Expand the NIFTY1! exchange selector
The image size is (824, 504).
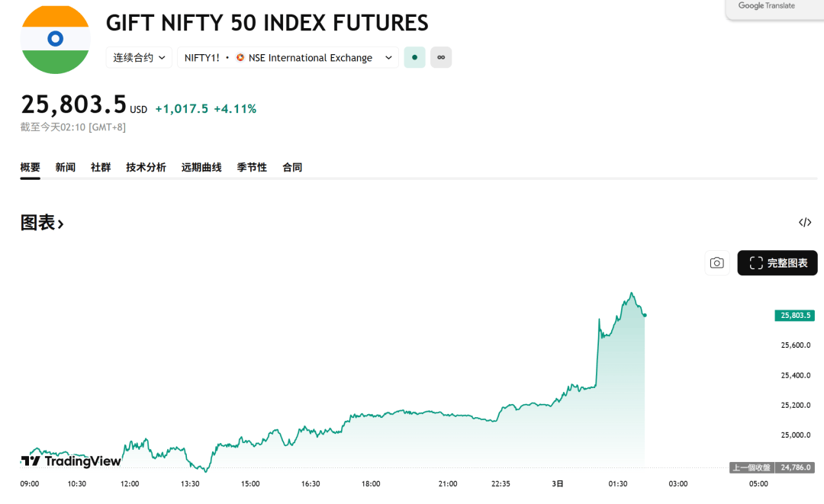[x=288, y=57]
